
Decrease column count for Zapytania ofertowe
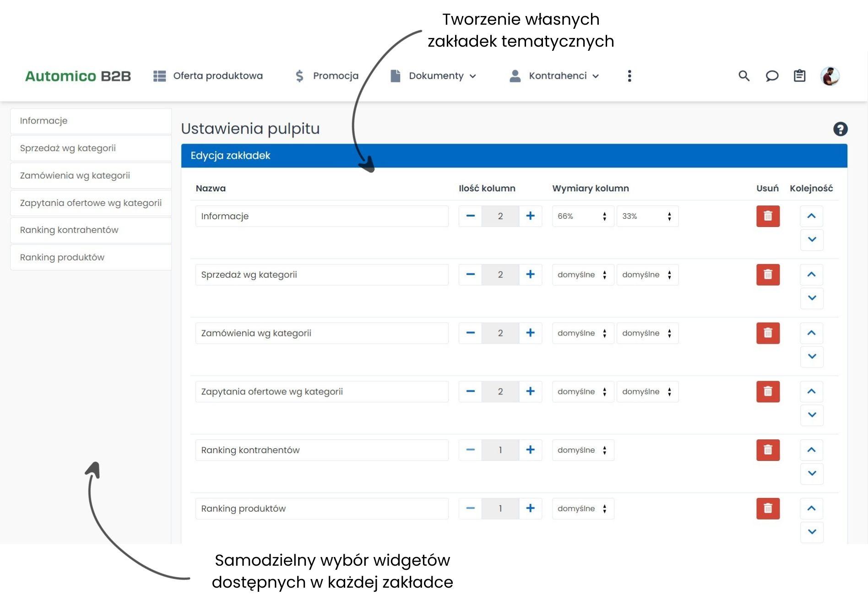click(470, 391)
